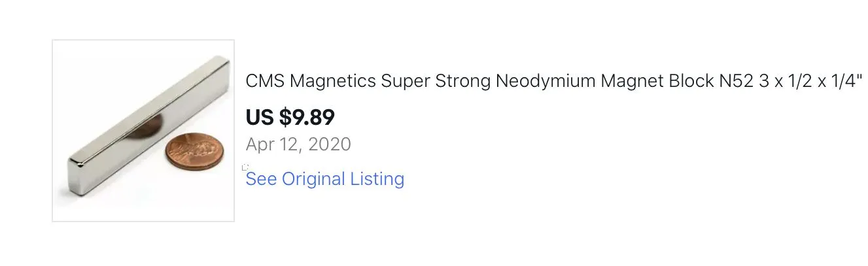Click the word "Neodymium" in the title

pos(546,82)
